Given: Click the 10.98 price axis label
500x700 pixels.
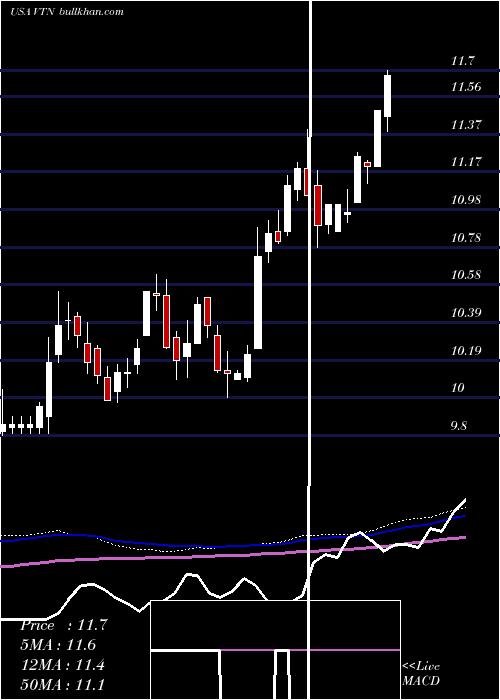Looking at the screenshot, I should (466, 200).
